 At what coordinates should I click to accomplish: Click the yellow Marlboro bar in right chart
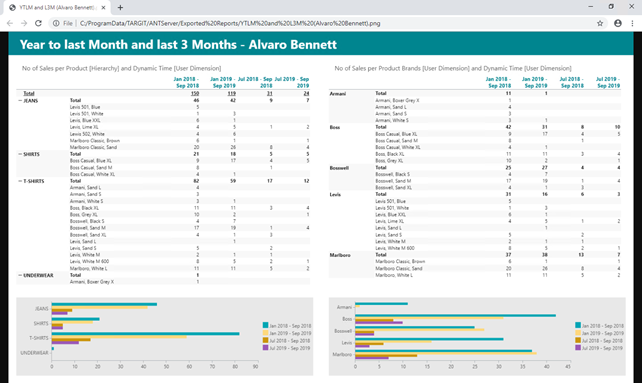tap(446, 353)
